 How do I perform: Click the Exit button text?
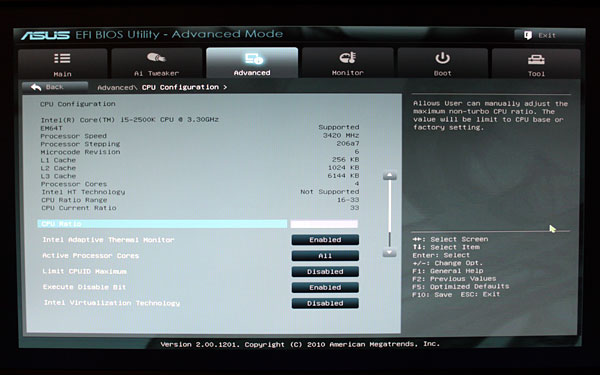547,36
